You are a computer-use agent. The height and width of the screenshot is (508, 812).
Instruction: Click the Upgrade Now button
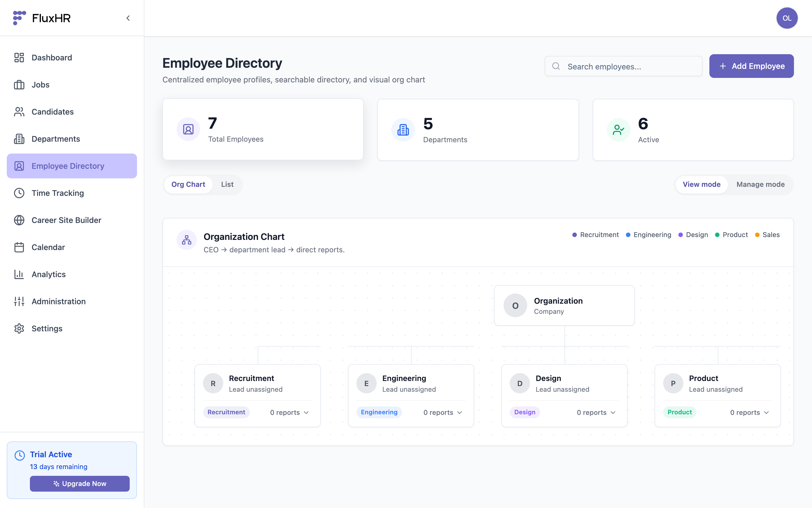pos(80,483)
